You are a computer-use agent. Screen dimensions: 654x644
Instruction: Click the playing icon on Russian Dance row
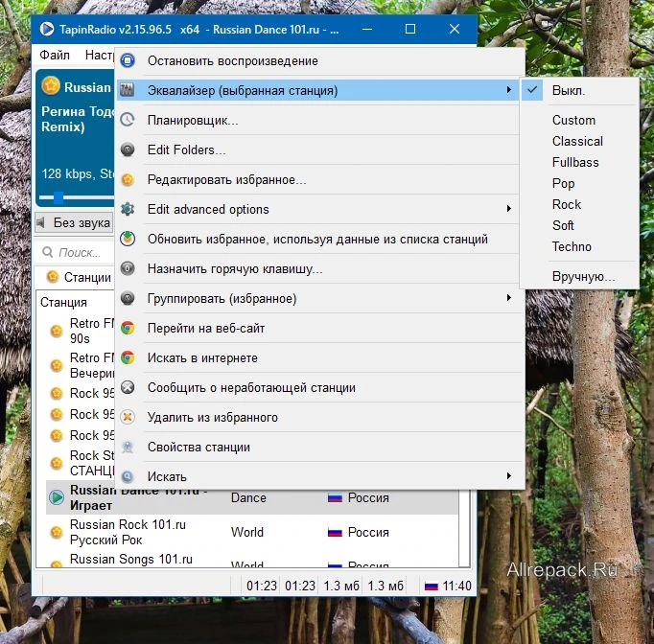pos(57,496)
